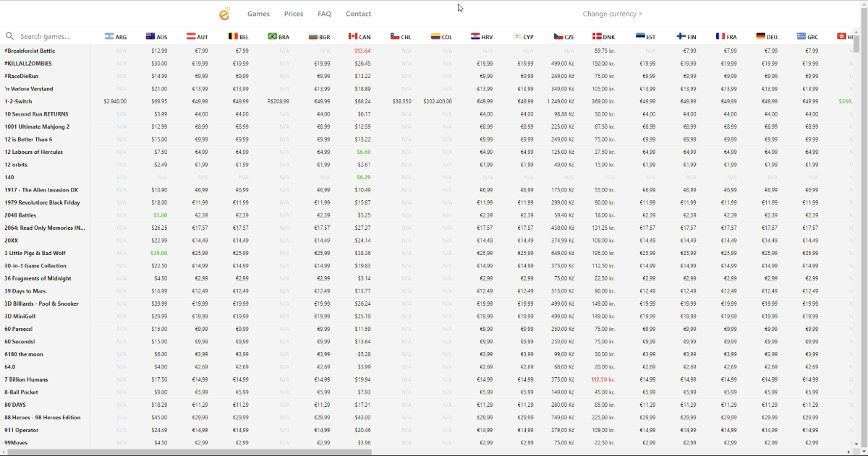Select 12 is Better Than 6 row

28,139
